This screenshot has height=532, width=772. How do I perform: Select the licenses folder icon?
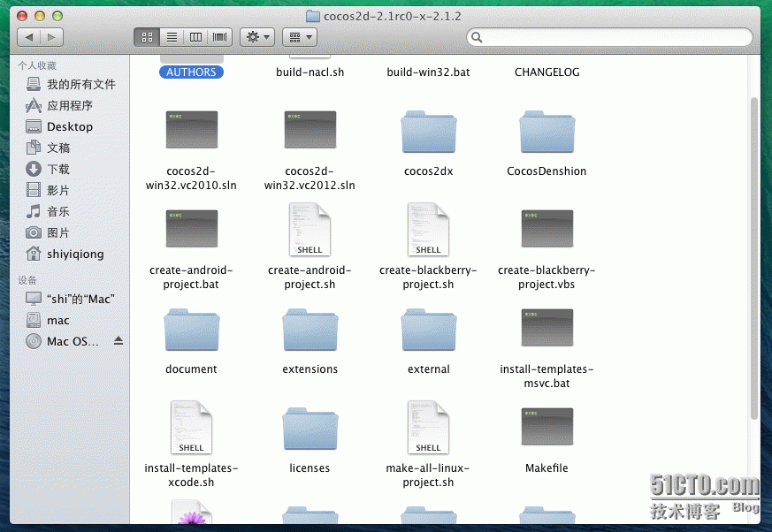coord(310,428)
